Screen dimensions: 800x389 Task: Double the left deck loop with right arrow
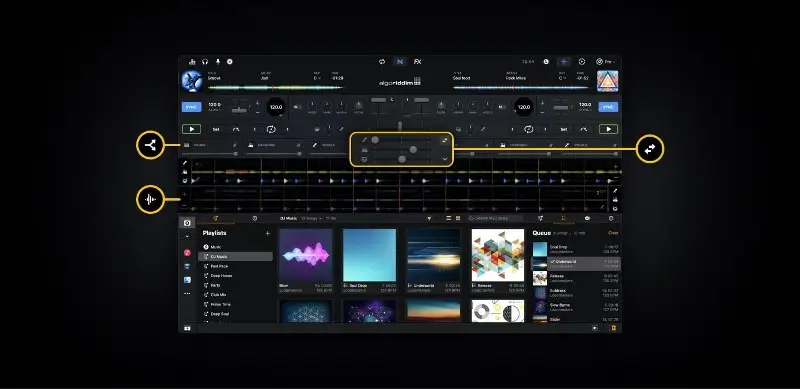coord(287,130)
